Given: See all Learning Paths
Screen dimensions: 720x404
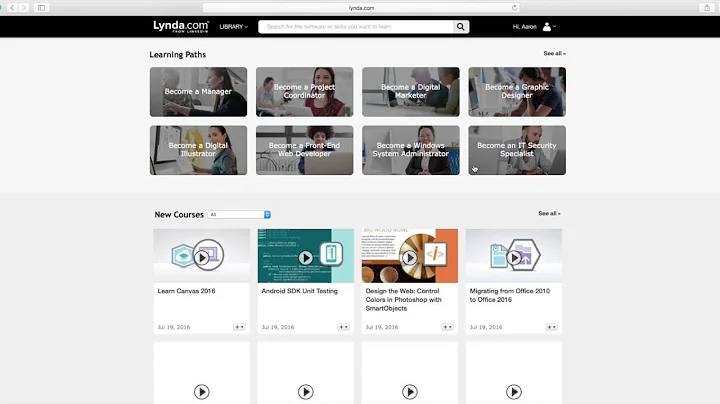Looking at the screenshot, I should click(x=554, y=53).
